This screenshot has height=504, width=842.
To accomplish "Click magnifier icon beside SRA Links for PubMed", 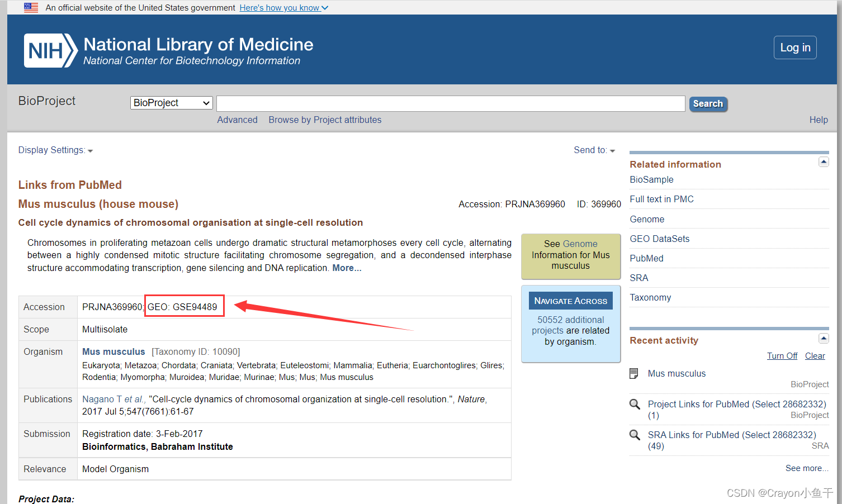I will (635, 435).
